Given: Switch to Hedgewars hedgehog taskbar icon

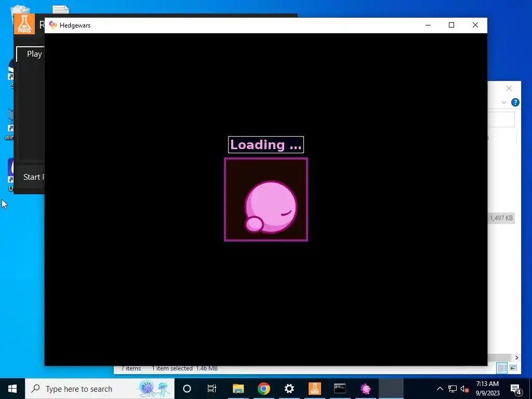Looking at the screenshot, I should tap(365, 389).
